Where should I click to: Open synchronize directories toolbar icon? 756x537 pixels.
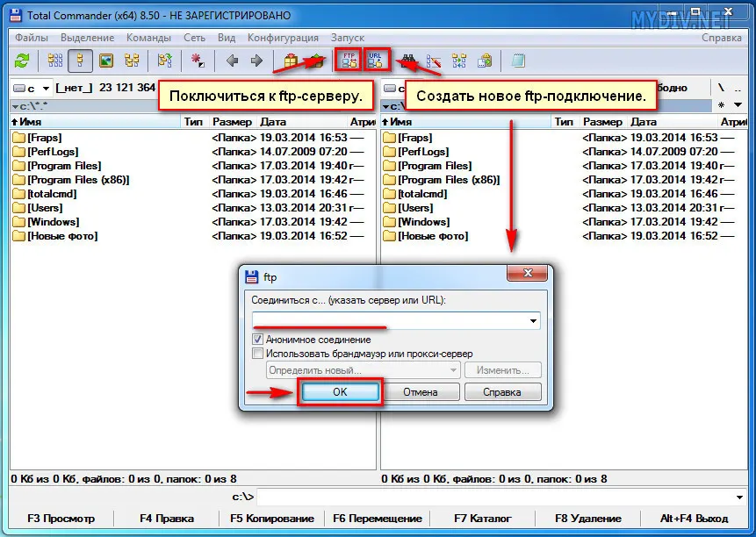pos(459,61)
